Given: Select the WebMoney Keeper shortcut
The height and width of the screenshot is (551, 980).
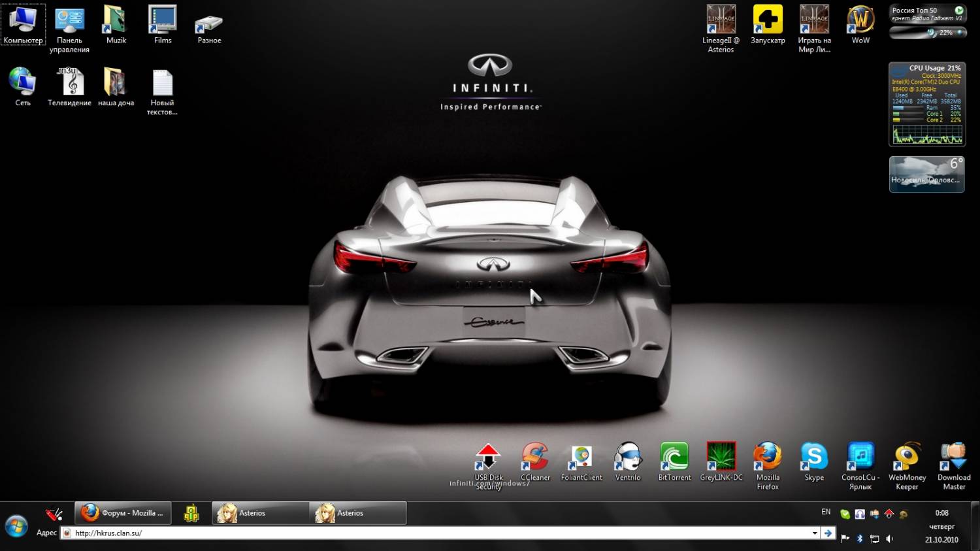Looking at the screenshot, I should pos(907,458).
